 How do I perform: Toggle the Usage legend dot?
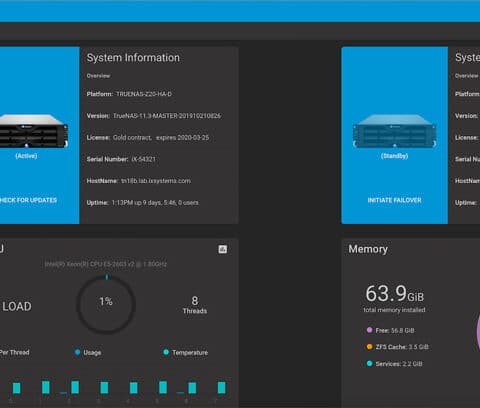[77, 352]
